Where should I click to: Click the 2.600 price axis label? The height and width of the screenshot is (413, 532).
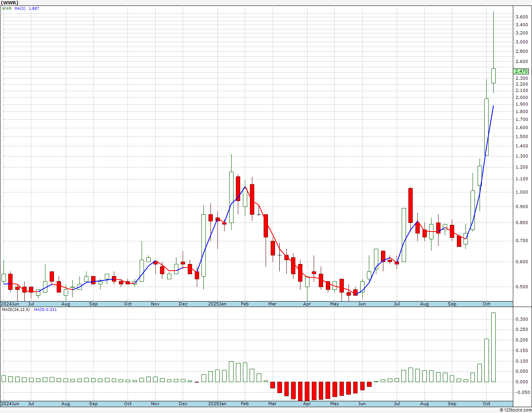(521, 61)
